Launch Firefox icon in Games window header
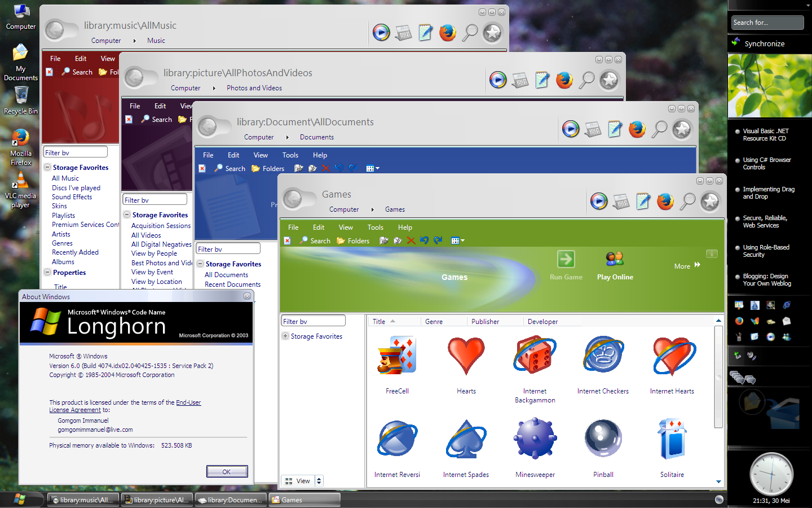812x508 pixels. tap(665, 201)
